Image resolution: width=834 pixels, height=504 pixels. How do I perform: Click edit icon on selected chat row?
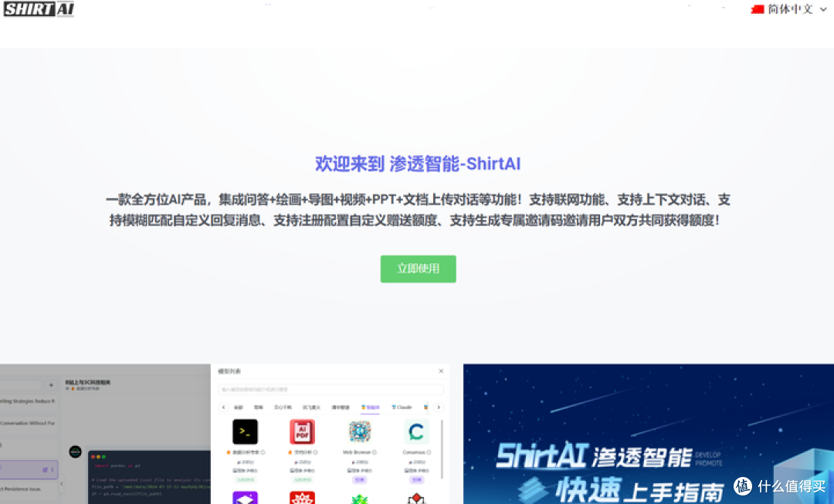pyautogui.click(x=46, y=469)
